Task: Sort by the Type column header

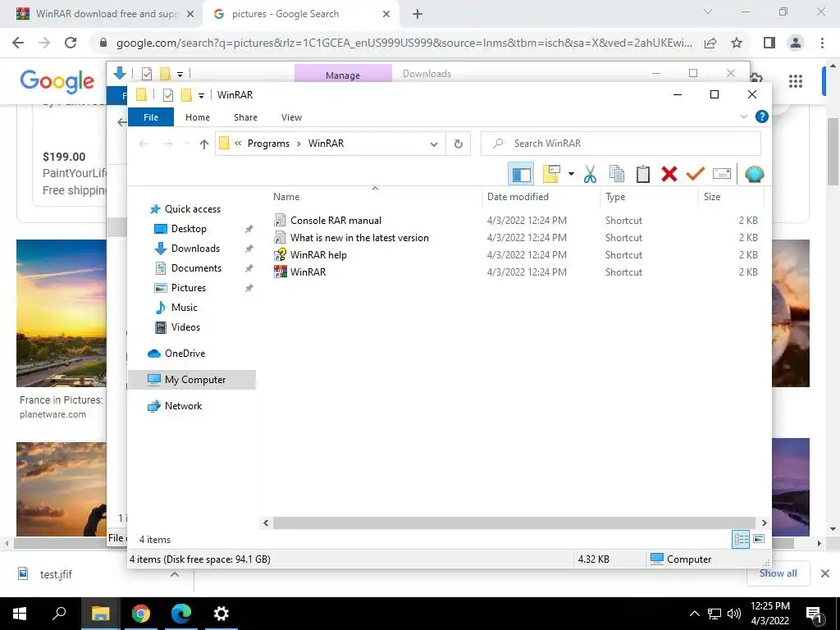Action: (615, 197)
